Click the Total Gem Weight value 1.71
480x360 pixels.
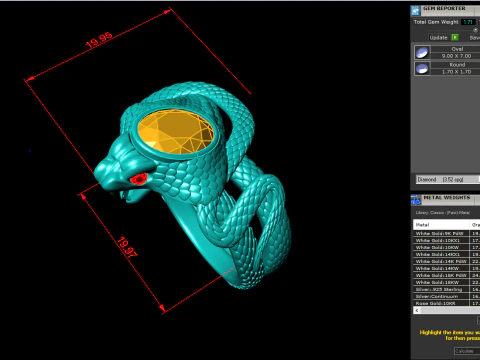click(x=468, y=22)
